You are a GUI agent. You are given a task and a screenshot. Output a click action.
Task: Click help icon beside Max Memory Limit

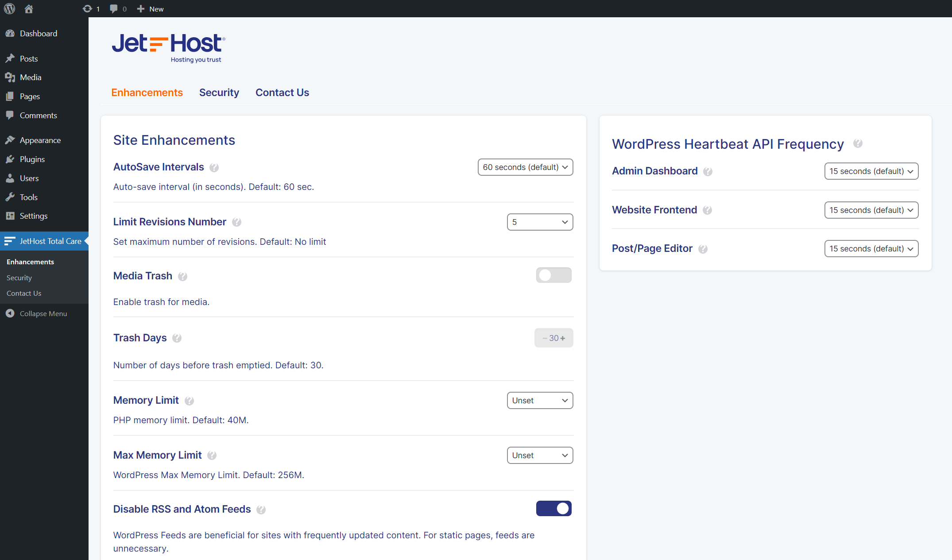coord(212,456)
